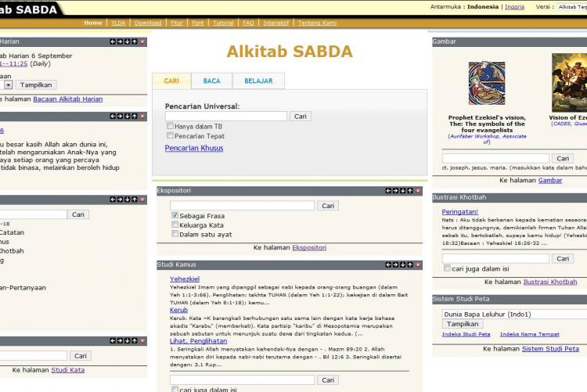Move the Harian panel left with its arrow
Image resolution: width=587 pixels, height=392 pixels.
[x=113, y=41]
